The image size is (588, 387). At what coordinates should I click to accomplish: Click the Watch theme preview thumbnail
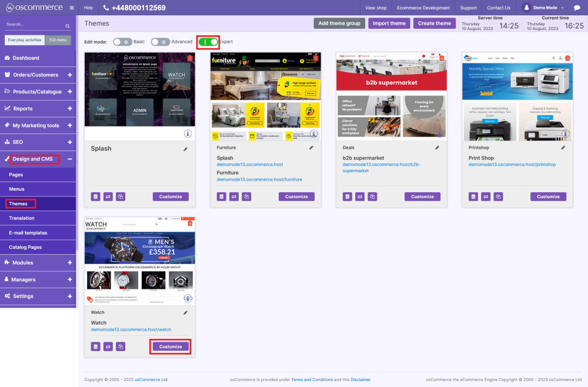(140, 262)
